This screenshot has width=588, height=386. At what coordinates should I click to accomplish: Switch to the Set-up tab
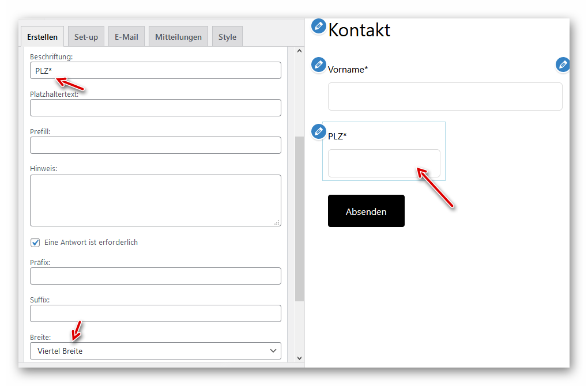[x=86, y=37]
